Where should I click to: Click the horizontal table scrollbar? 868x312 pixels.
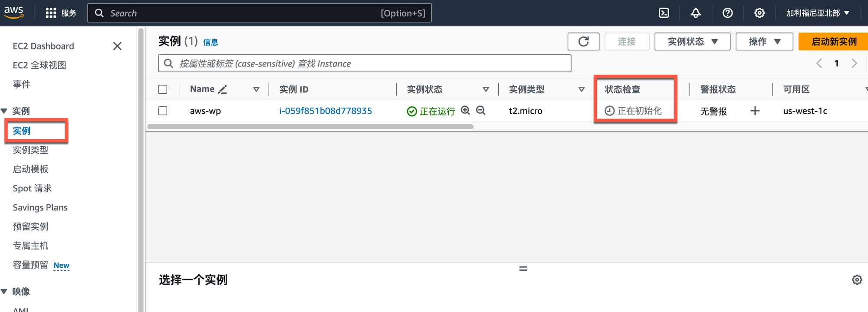[310, 127]
